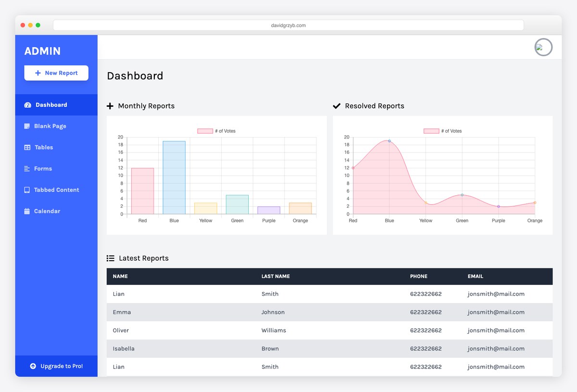The image size is (577, 392).
Task: Open the user avatar in top bar
Action: point(543,47)
